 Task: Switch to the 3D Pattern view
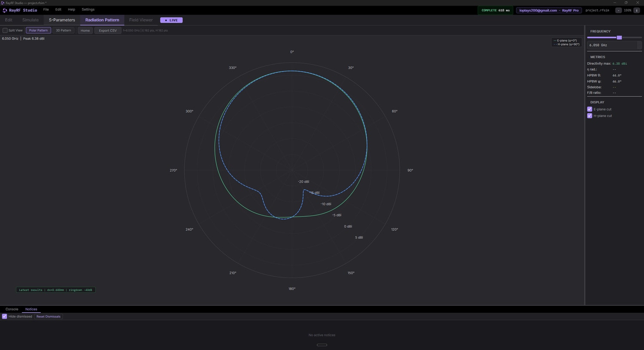point(64,30)
